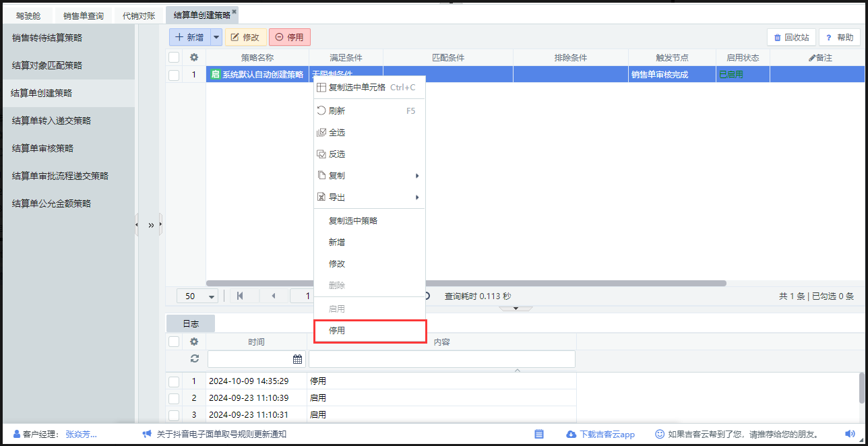This screenshot has width=868, height=446.
Task: Check the checkbox for strategy row 1
Action: tap(174, 75)
